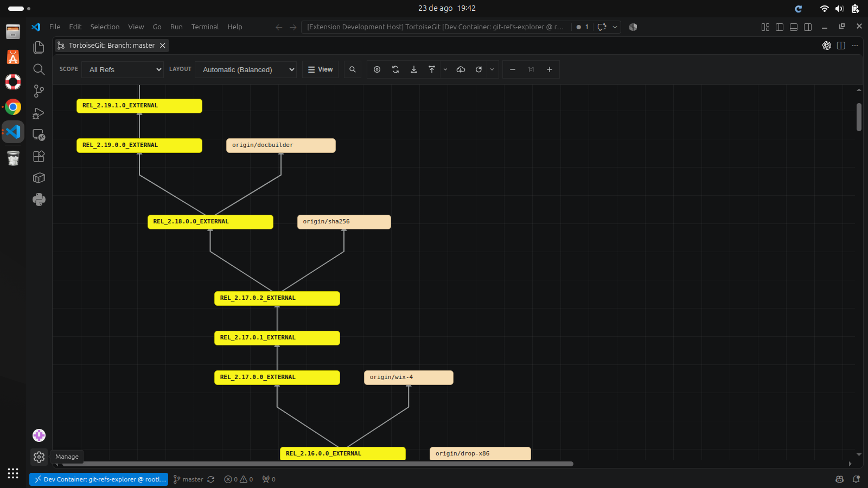This screenshot has width=868, height=488.
Task: Click the master branch in status bar
Action: [x=188, y=479]
